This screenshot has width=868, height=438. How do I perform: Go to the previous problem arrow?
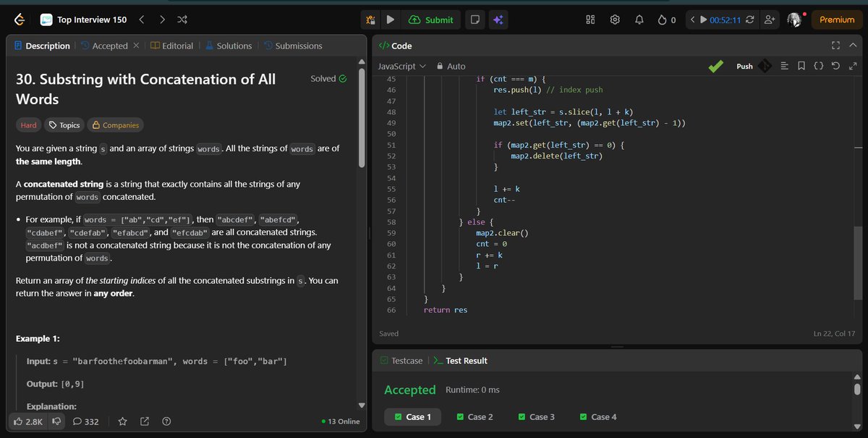142,20
